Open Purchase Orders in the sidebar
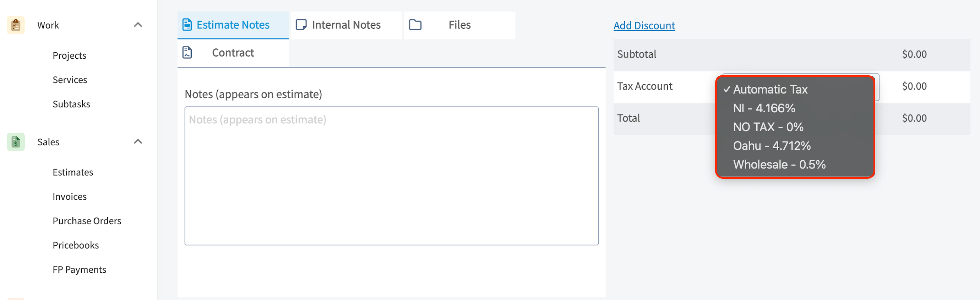 tap(87, 221)
